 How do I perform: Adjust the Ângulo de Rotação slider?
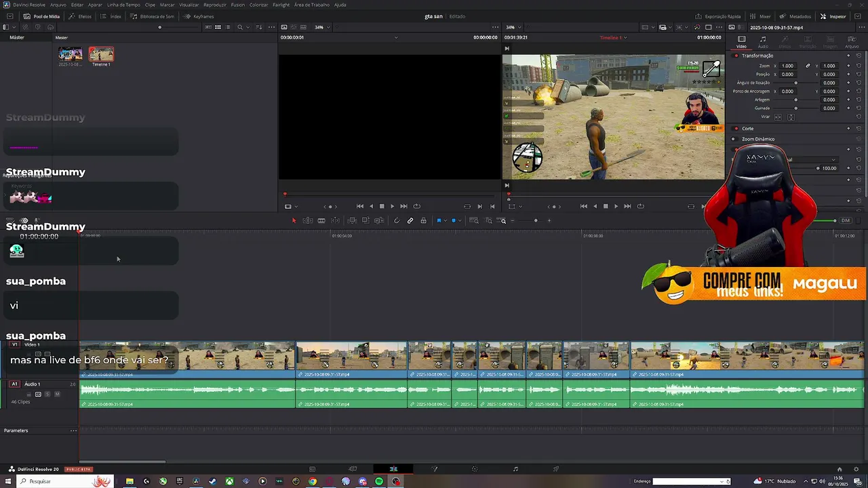pyautogui.click(x=796, y=83)
